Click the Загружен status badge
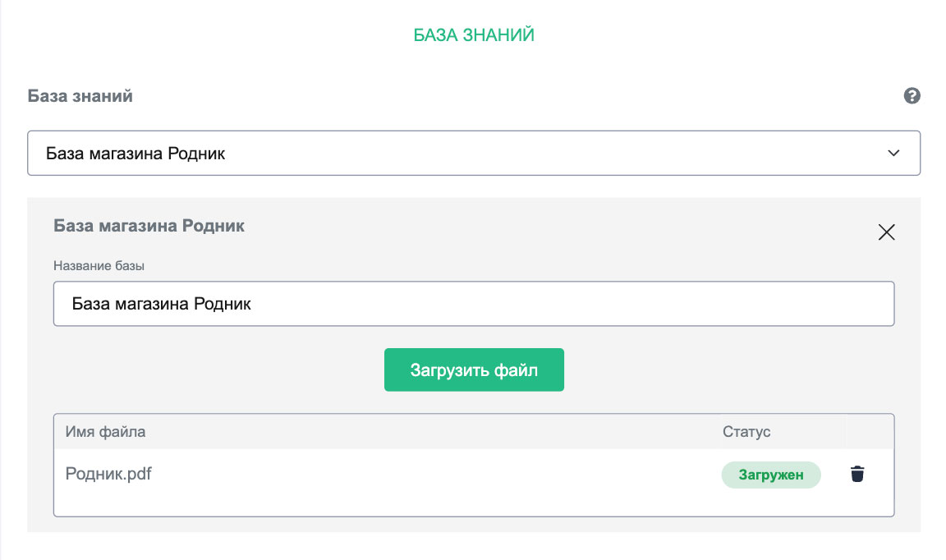Image resolution: width=946 pixels, height=560 pixels. coord(770,475)
